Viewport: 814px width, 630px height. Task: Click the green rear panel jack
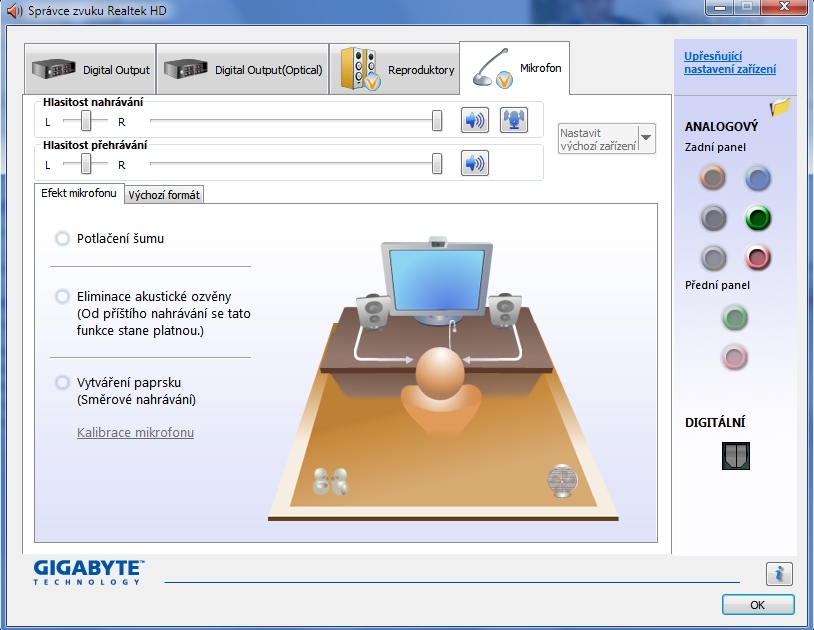(x=757, y=218)
